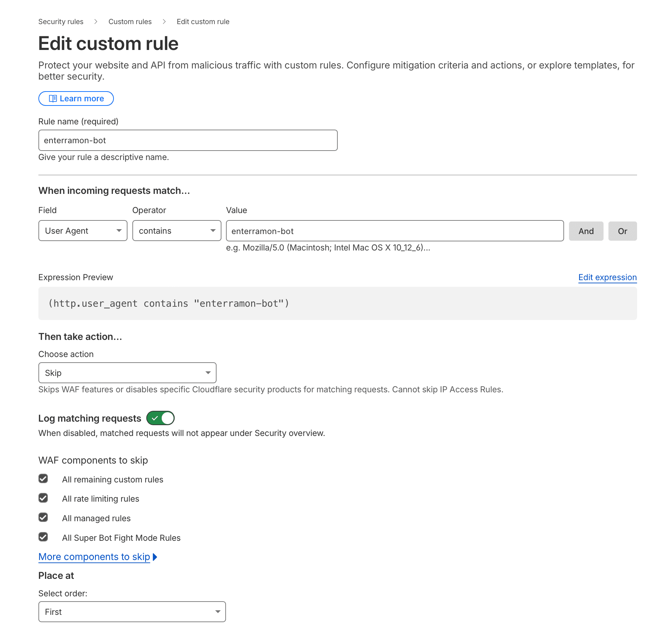672x633 pixels.
Task: Expand More components to skip
Action: (x=94, y=556)
